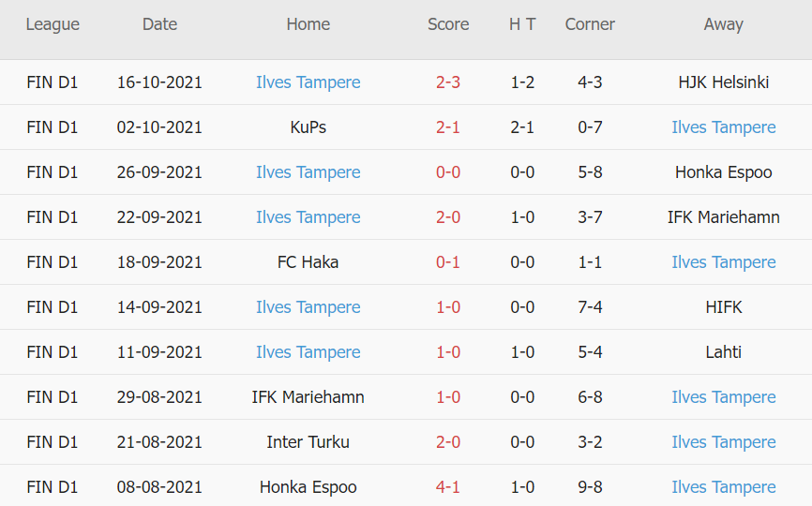Click the Corner column header
The height and width of the screenshot is (506, 812).
point(590,24)
